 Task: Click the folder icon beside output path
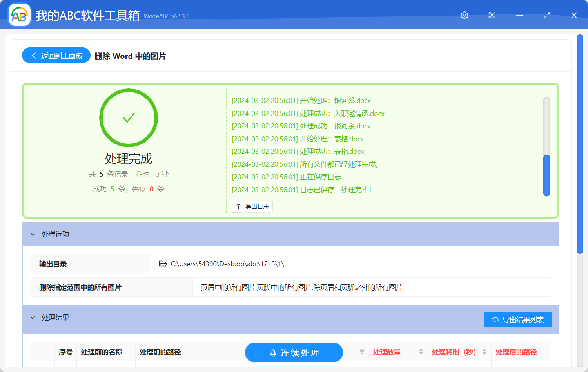pos(163,264)
